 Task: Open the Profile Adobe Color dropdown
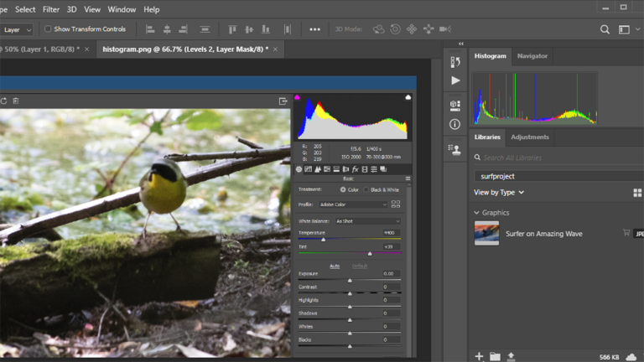click(353, 204)
